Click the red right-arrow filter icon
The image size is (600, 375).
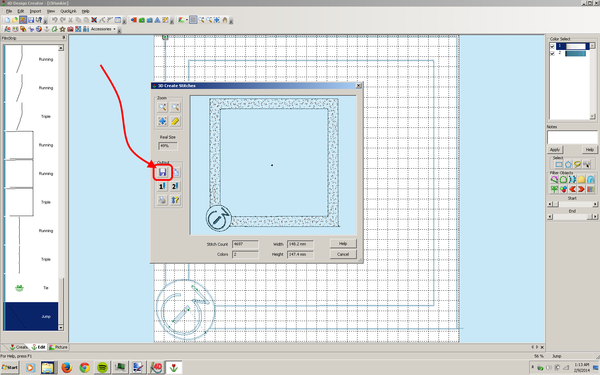[582, 189]
